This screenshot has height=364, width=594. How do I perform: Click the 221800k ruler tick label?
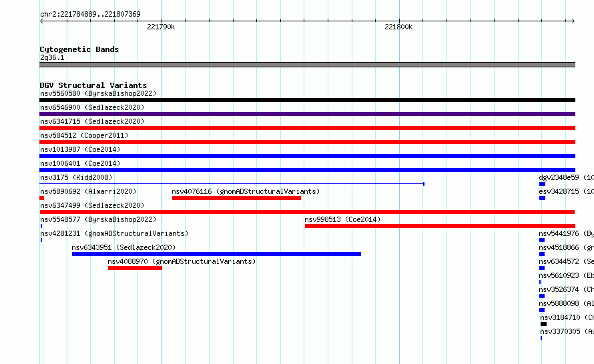(398, 27)
